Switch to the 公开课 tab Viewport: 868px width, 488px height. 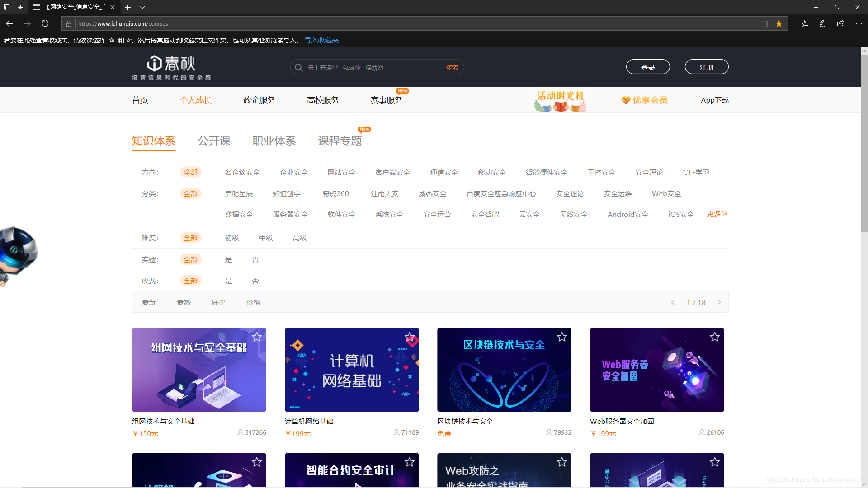[214, 141]
